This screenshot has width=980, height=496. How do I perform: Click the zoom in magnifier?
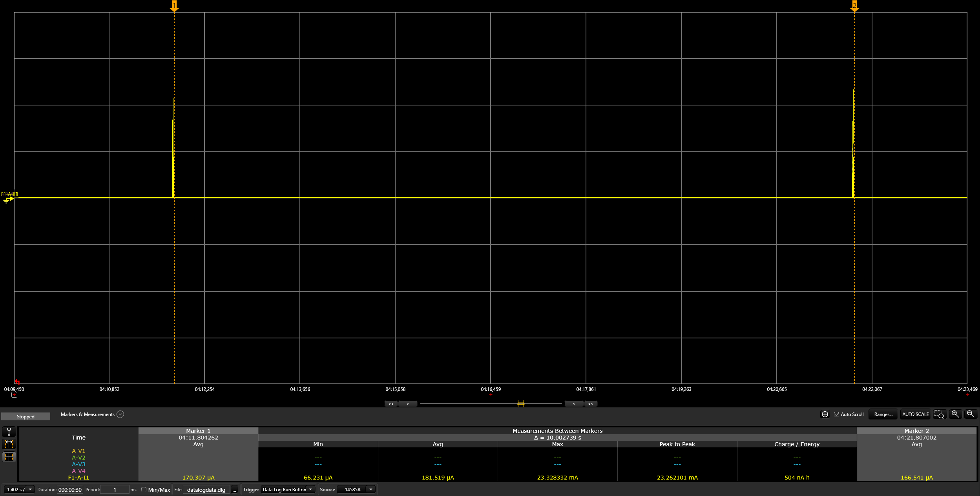click(955, 414)
